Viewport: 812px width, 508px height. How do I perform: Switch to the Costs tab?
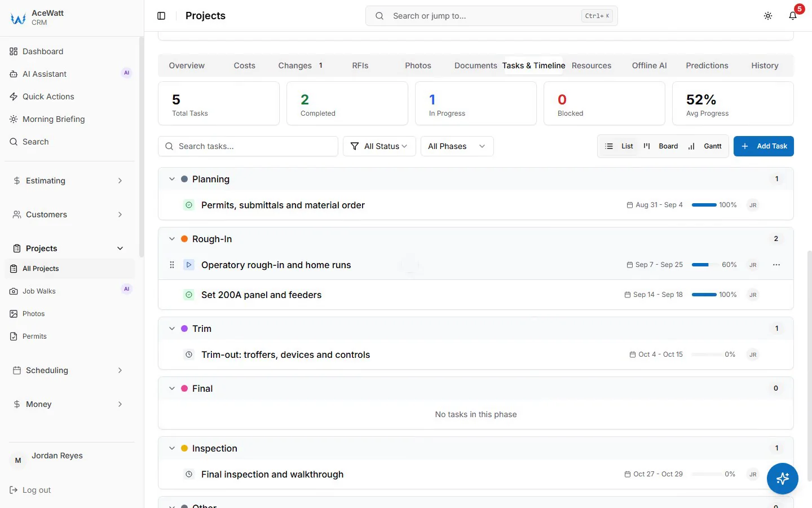(245, 65)
